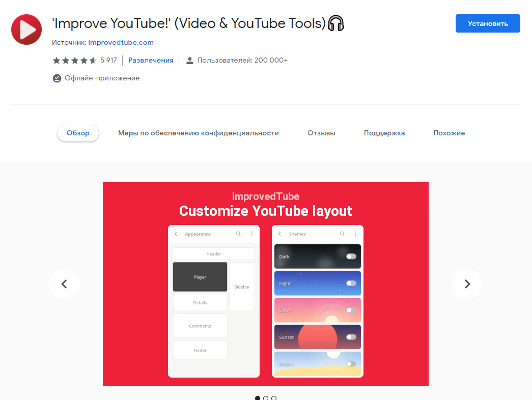Click the back arrow in Appearance panel
The width and height of the screenshot is (532, 400).
176,234
